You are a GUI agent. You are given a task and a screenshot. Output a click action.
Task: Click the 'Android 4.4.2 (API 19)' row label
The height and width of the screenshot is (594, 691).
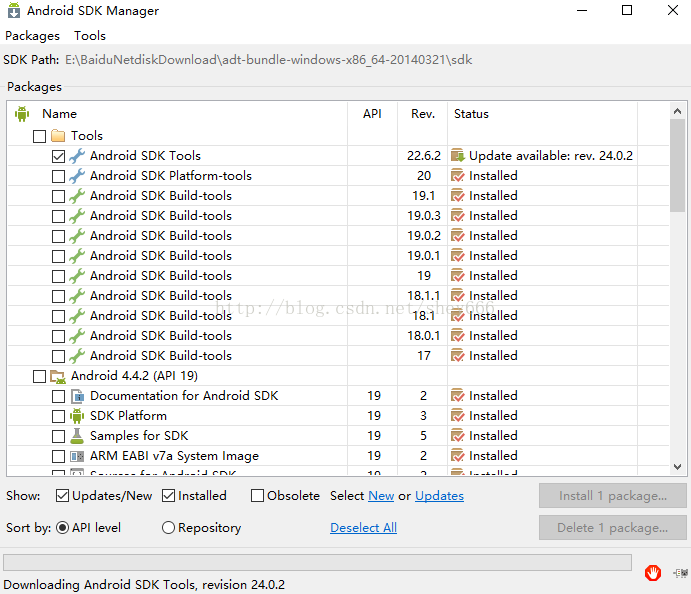point(134,376)
